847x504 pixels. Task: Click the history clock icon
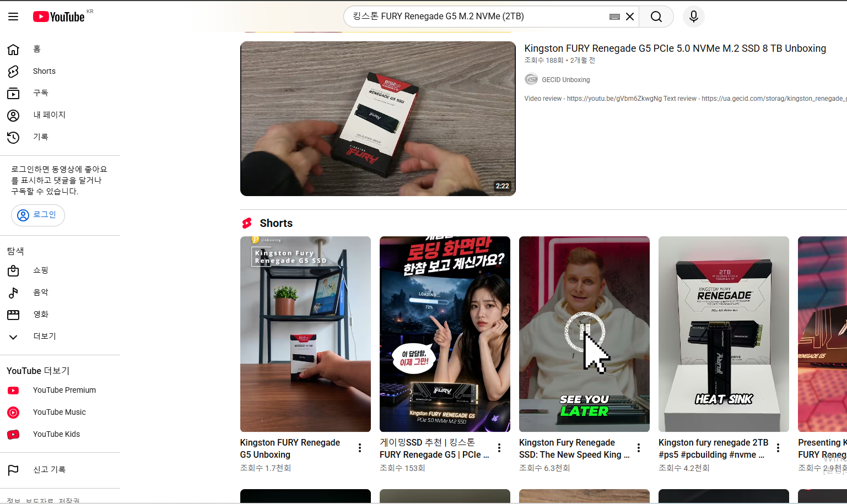[13, 137]
